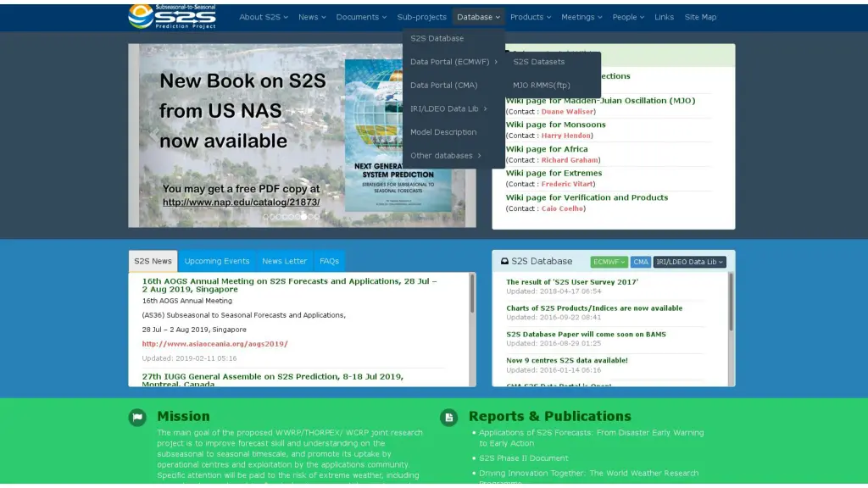Open the News Letter tab
Screen dimensions: 868x488
click(x=285, y=261)
